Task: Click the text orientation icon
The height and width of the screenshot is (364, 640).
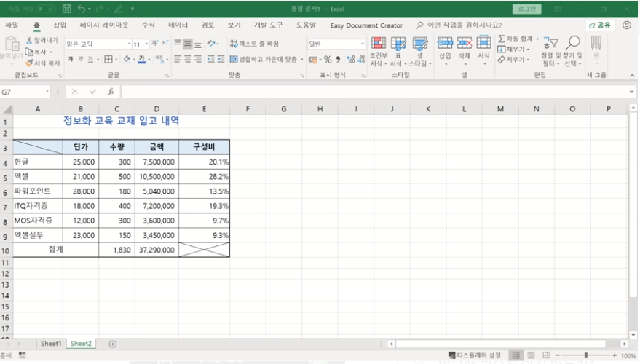Action: [x=211, y=43]
